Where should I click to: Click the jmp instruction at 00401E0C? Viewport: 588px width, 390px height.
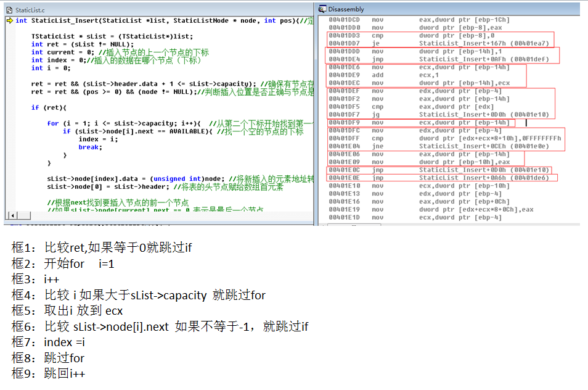click(x=439, y=170)
